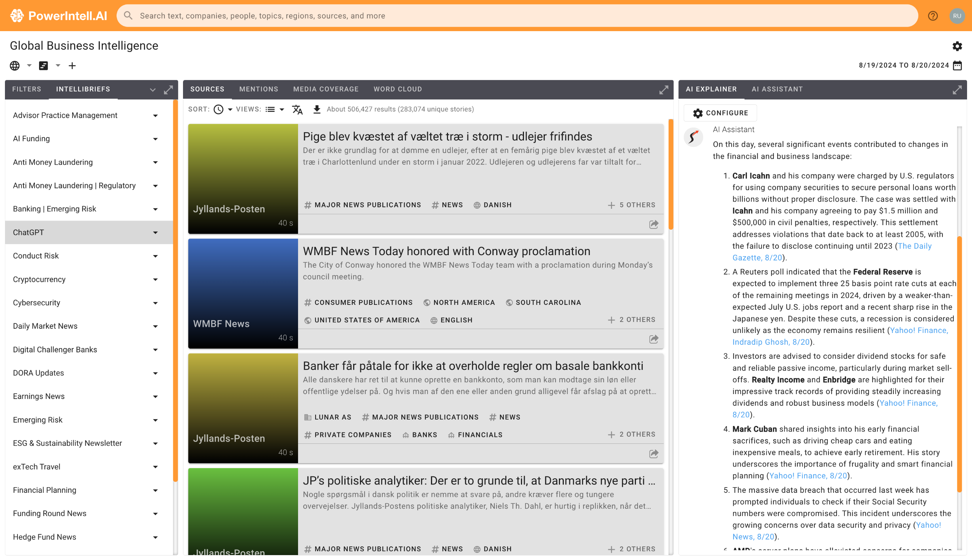Image resolution: width=972 pixels, height=560 pixels.
Task: Click the download results icon
Action: [317, 110]
